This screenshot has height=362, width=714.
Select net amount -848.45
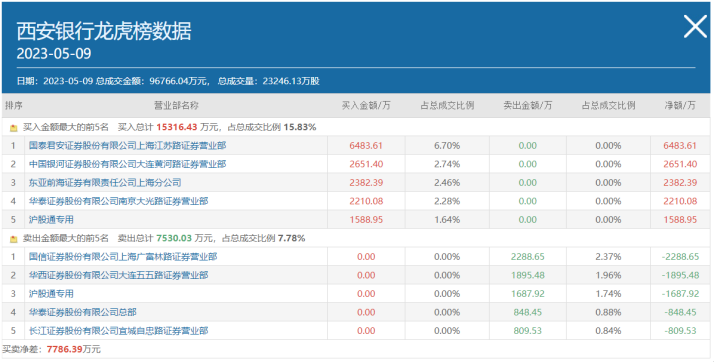(680, 312)
